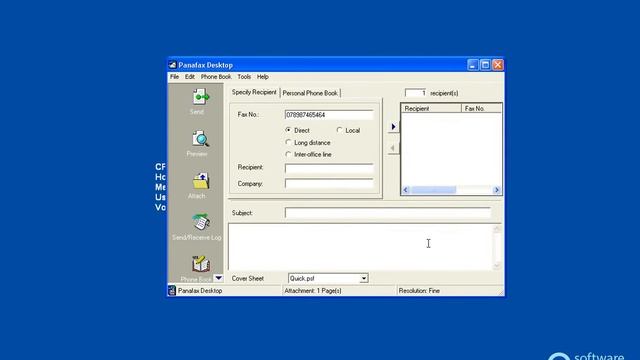Close the Panafax Desktop window
This screenshot has height=360, width=640.
point(498,65)
